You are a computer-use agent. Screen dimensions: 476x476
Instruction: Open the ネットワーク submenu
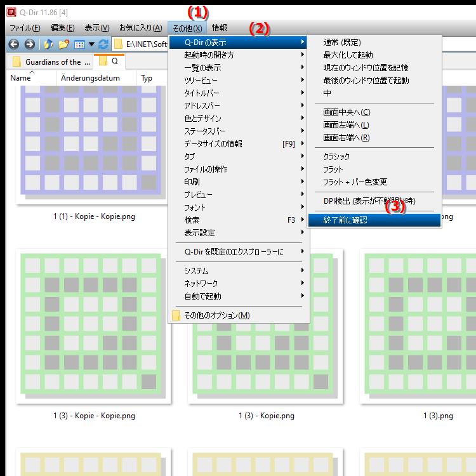[238, 284]
